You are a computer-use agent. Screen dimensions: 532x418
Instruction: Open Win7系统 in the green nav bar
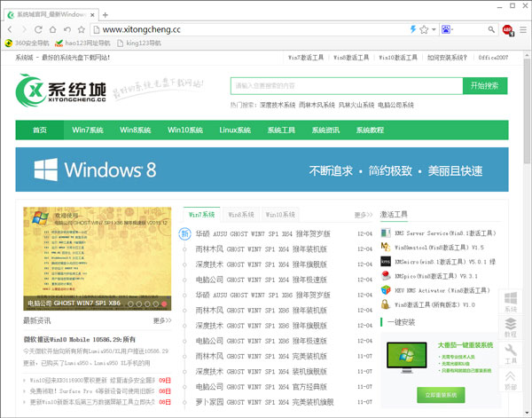[x=88, y=130]
